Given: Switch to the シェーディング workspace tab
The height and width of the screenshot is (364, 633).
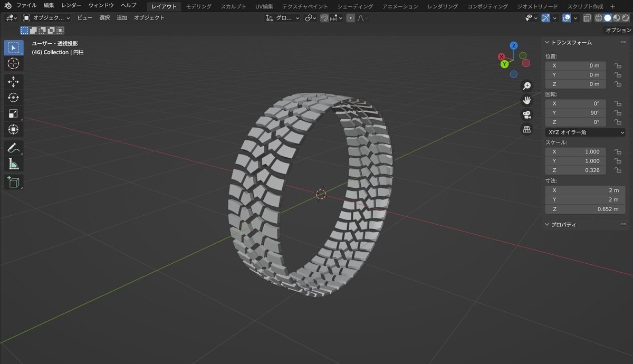Looking at the screenshot, I should 355,6.
